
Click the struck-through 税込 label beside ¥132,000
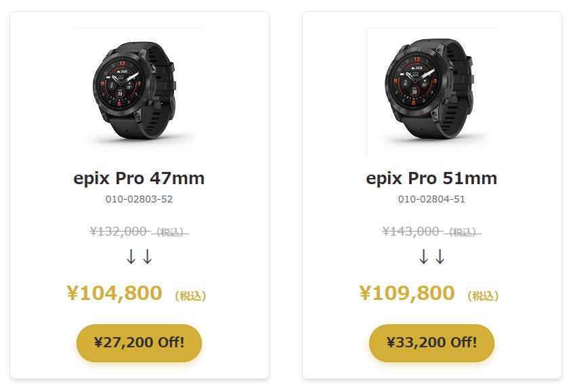click(169, 232)
